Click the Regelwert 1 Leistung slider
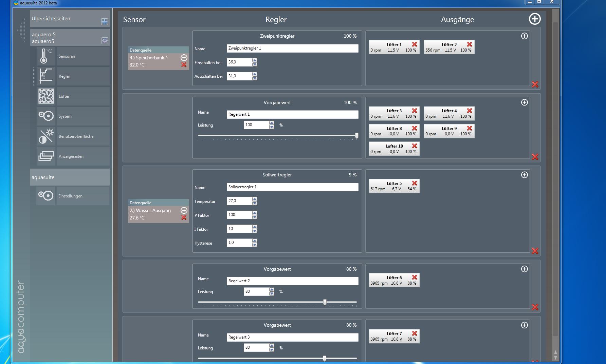The height and width of the screenshot is (364, 606). tap(277, 135)
